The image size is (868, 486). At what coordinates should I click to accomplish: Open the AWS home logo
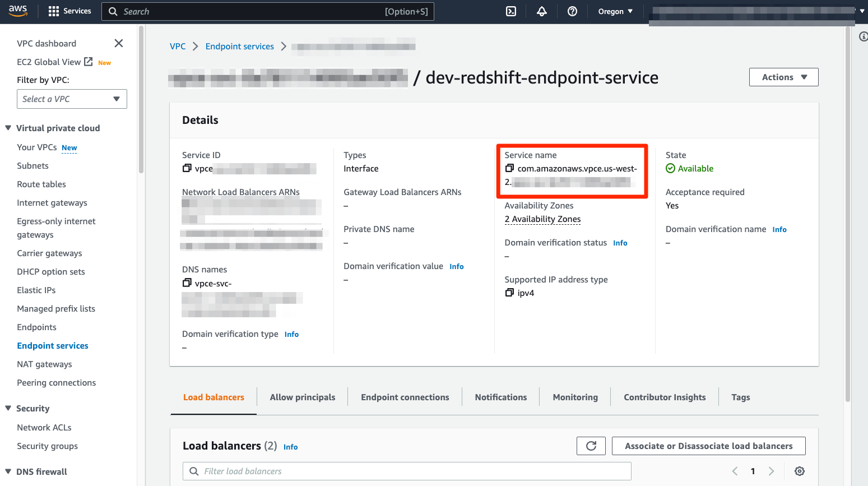click(18, 11)
